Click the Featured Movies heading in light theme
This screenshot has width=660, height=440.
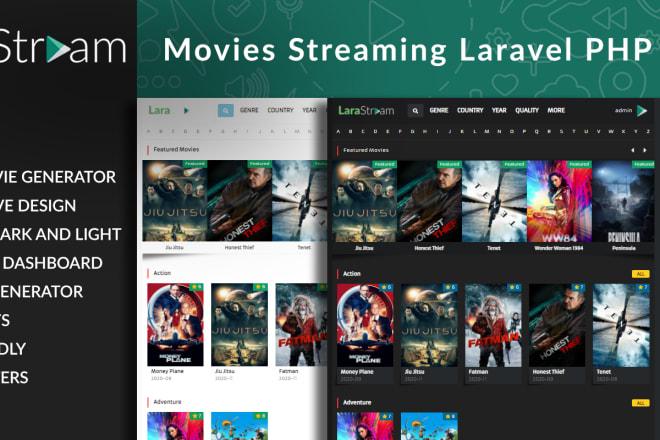[176, 149]
